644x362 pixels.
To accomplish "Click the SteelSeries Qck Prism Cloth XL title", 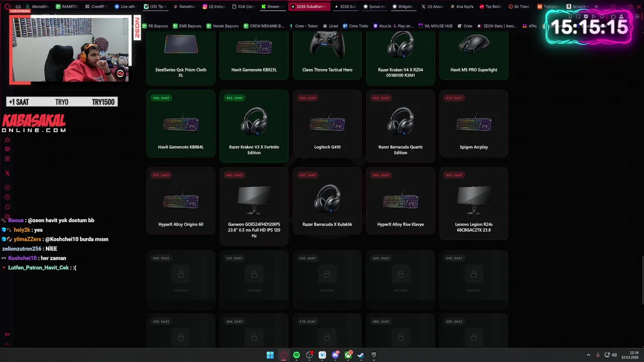I will click(x=181, y=72).
